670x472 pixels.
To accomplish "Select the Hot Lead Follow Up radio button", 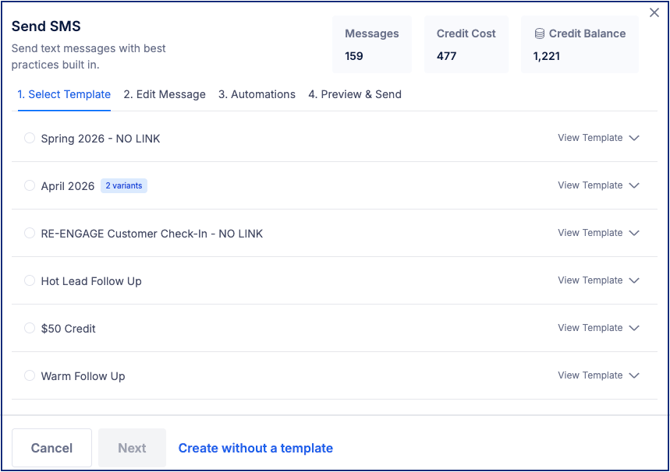I will (29, 280).
